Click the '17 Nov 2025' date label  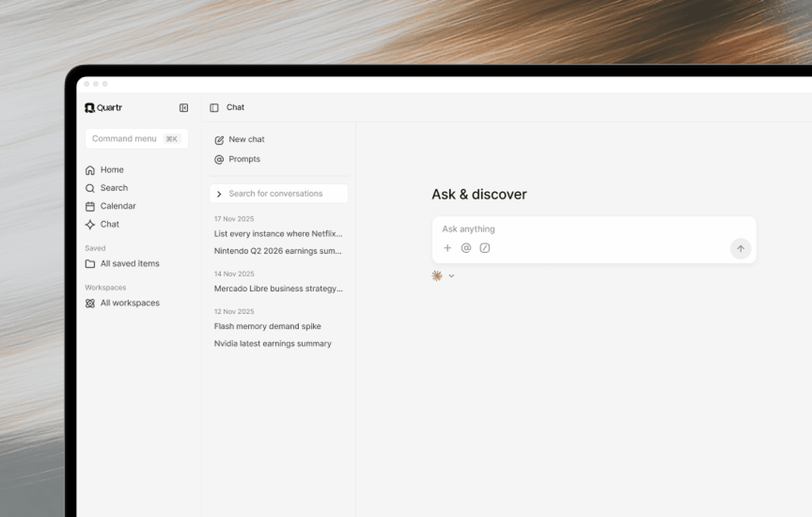tap(234, 219)
